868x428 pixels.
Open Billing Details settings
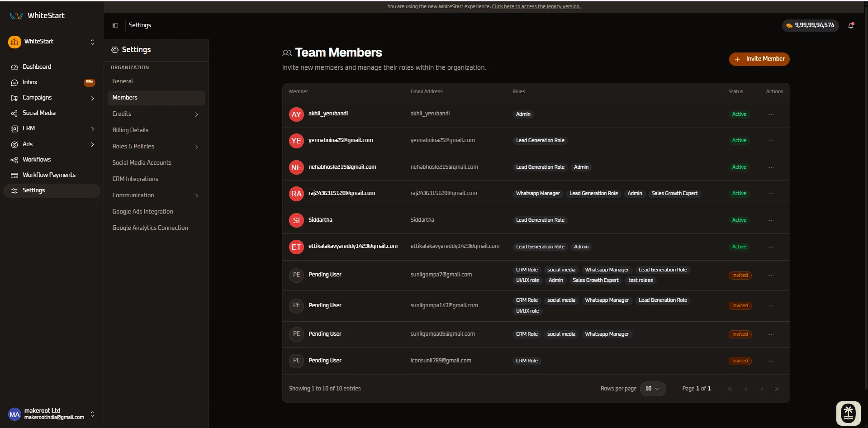[156, 130]
